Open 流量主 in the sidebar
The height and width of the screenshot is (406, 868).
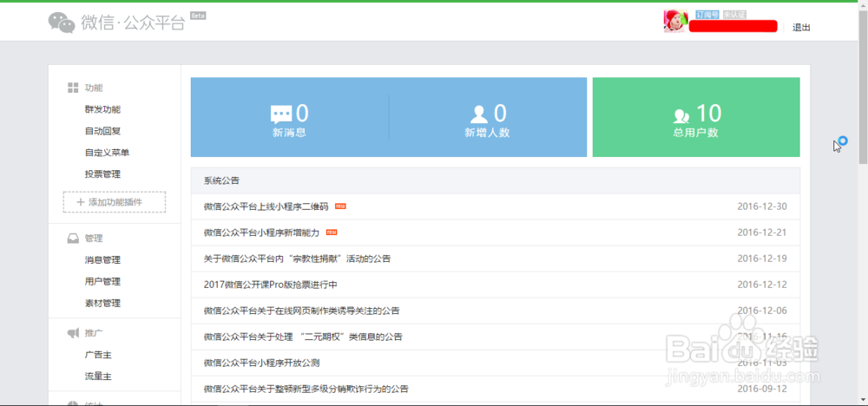coord(98,377)
